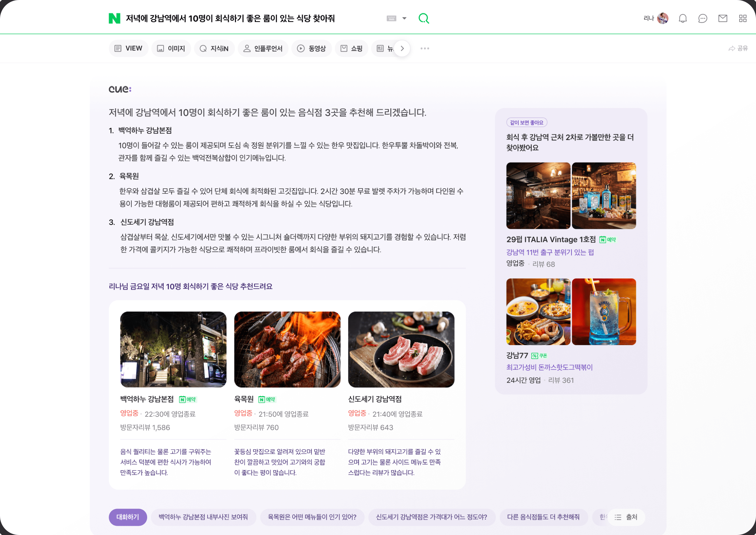
Task: Open the three-dot more options menu
Action: (425, 48)
